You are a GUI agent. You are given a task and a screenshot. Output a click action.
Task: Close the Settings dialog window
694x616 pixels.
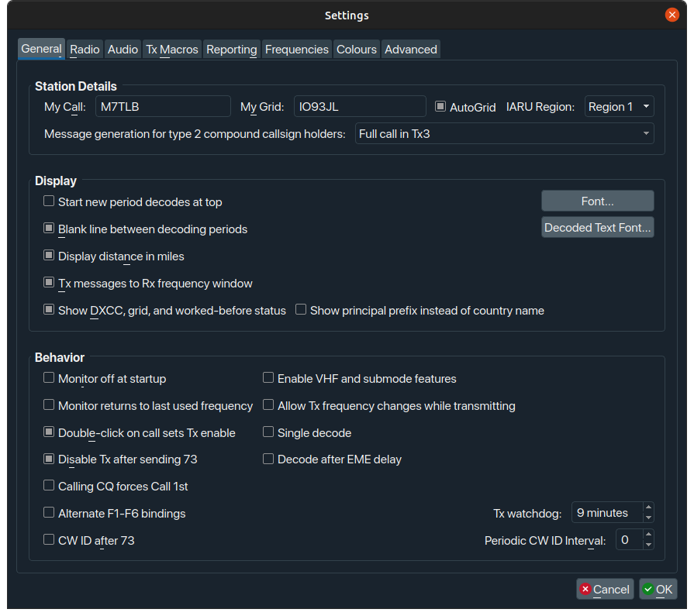[x=672, y=15]
